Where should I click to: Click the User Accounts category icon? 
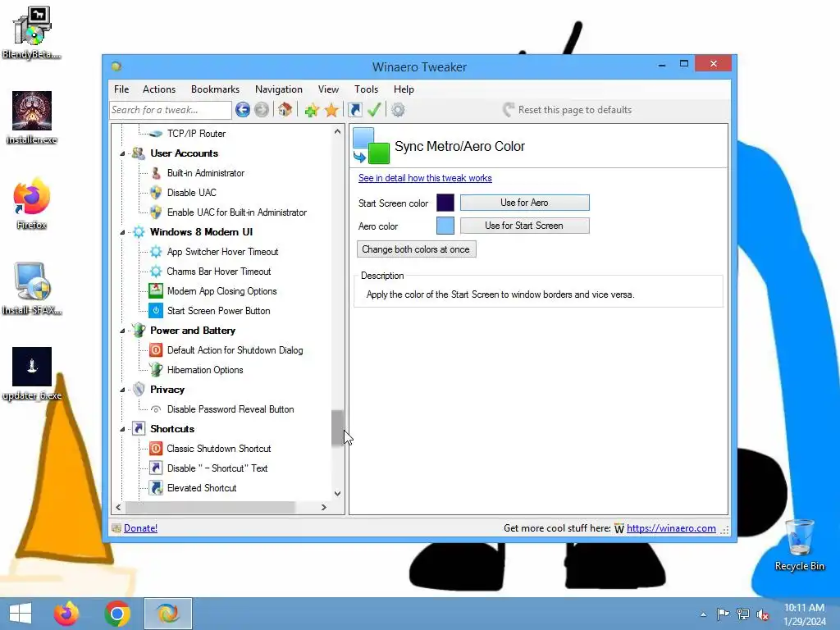click(138, 153)
